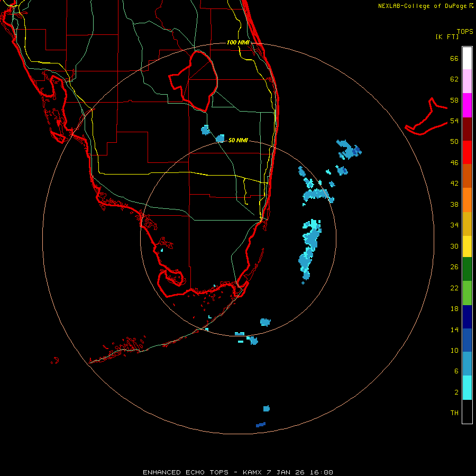The image size is (476, 476).
Task: Select the light green scale swatch
Action: pyautogui.click(x=467, y=293)
